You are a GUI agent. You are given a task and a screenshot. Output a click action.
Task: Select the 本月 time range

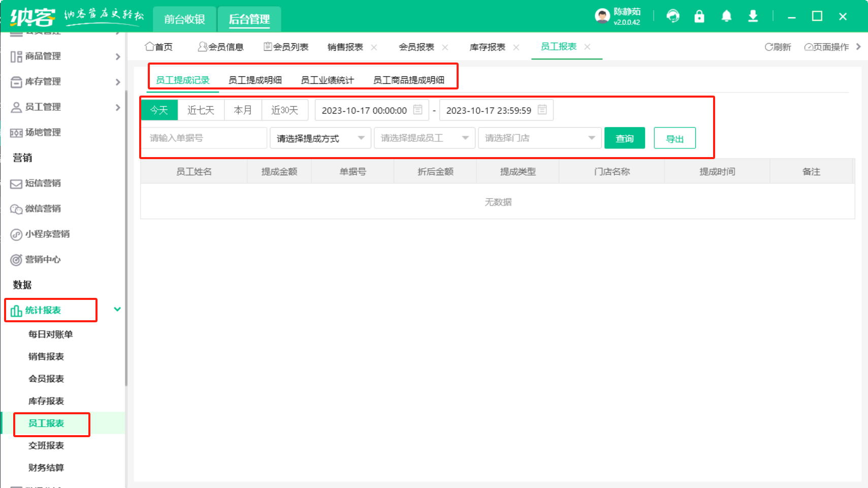[x=243, y=110]
